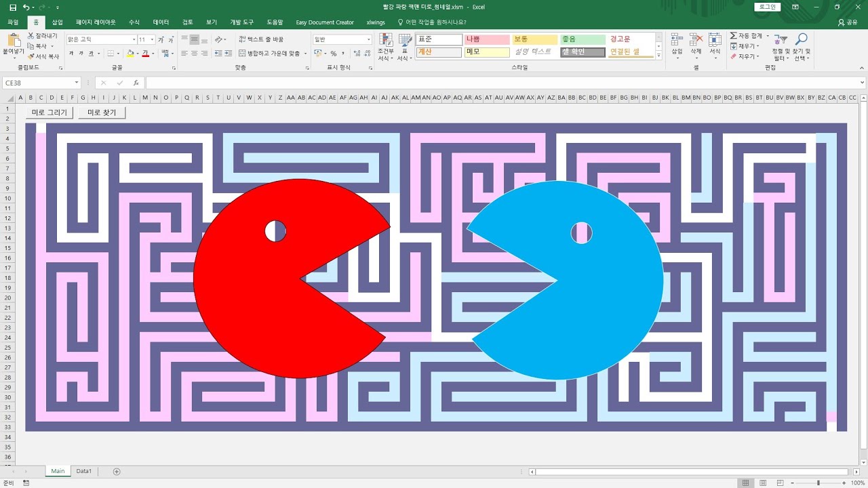Expand the cell styles gallery
Image resolution: width=868 pixels, height=488 pixels.
(658, 55)
